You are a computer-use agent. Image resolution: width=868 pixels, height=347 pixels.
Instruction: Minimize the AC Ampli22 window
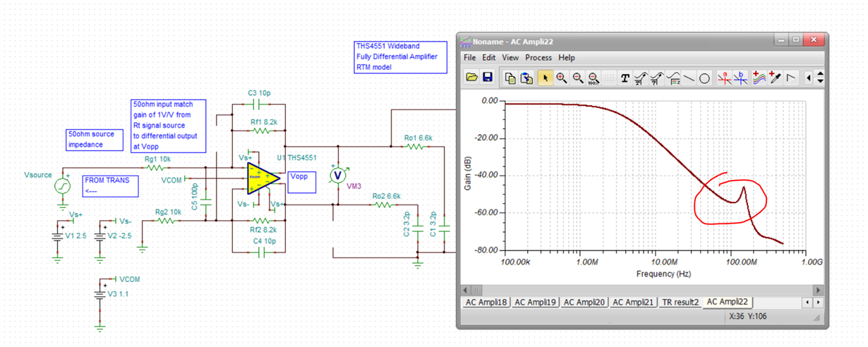(x=780, y=40)
